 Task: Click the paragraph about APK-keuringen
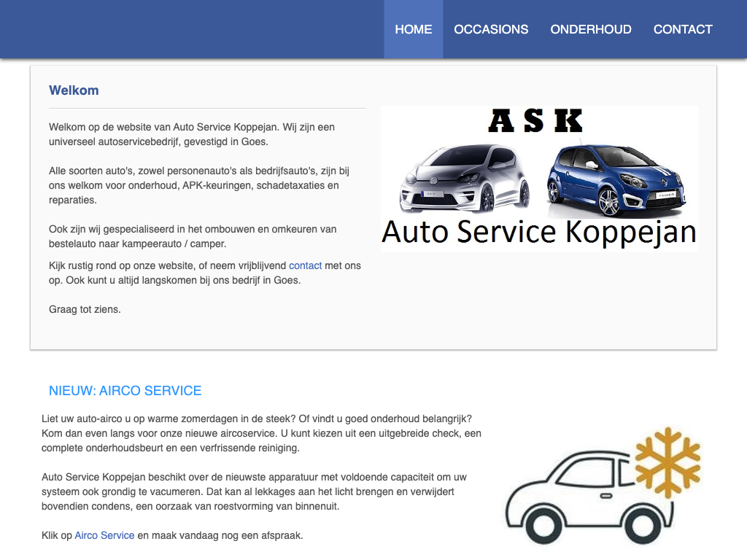pos(199,185)
